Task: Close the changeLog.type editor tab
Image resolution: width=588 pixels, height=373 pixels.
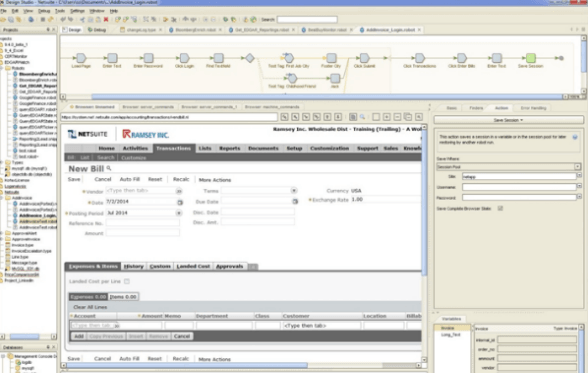Action: click(x=160, y=30)
